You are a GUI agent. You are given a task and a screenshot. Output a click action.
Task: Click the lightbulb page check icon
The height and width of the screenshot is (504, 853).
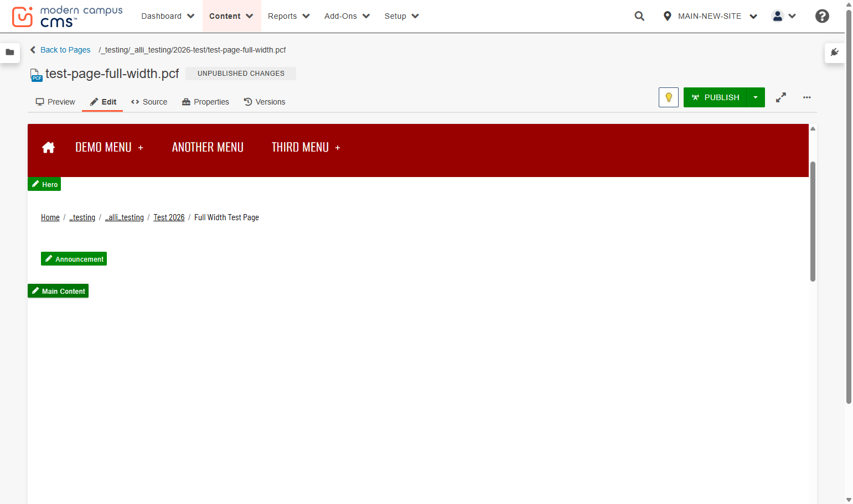(x=669, y=97)
